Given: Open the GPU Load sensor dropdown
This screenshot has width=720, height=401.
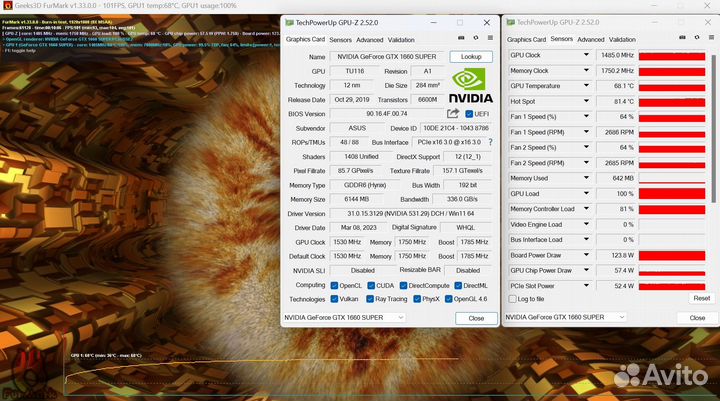Looking at the screenshot, I should coord(586,194).
